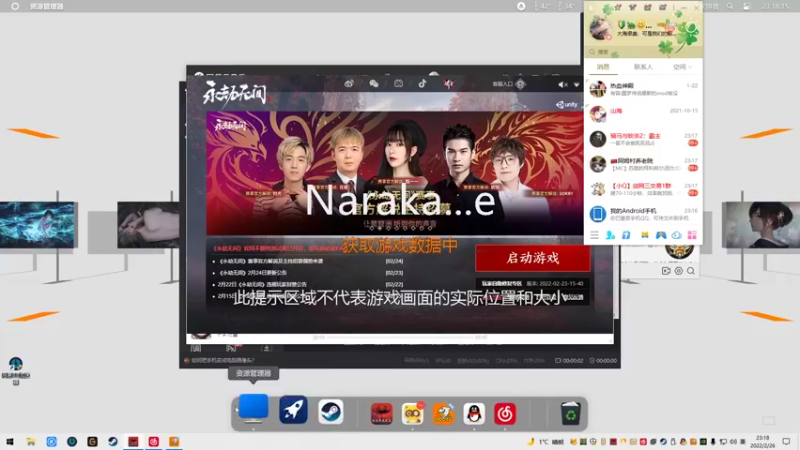Open NetEase Cloud Music in the dock
800x450 pixels.
tap(505, 414)
